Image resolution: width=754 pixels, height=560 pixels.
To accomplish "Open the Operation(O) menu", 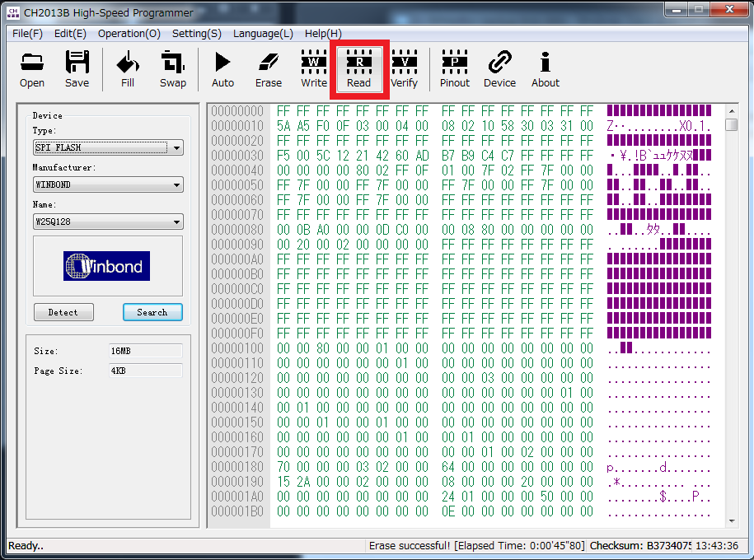I will point(129,34).
